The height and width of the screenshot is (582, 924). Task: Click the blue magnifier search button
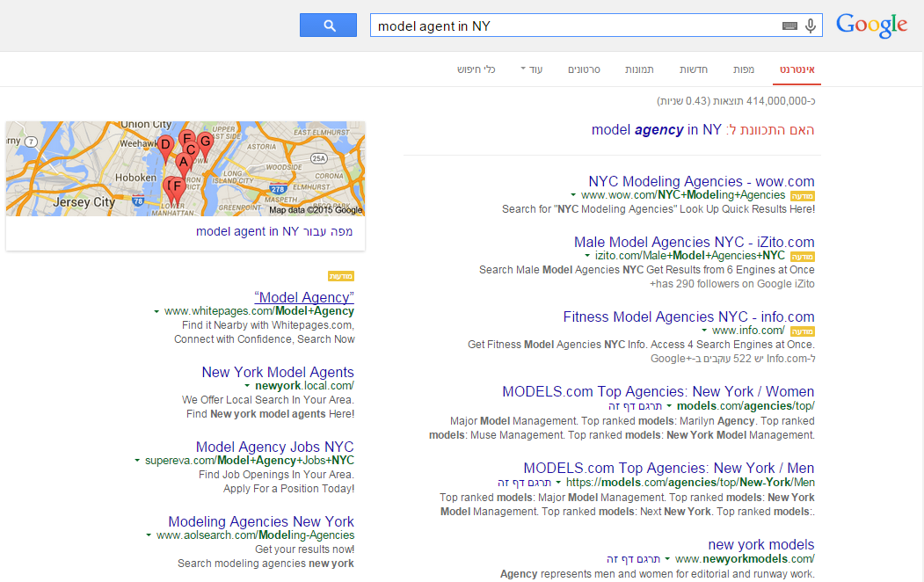328,25
